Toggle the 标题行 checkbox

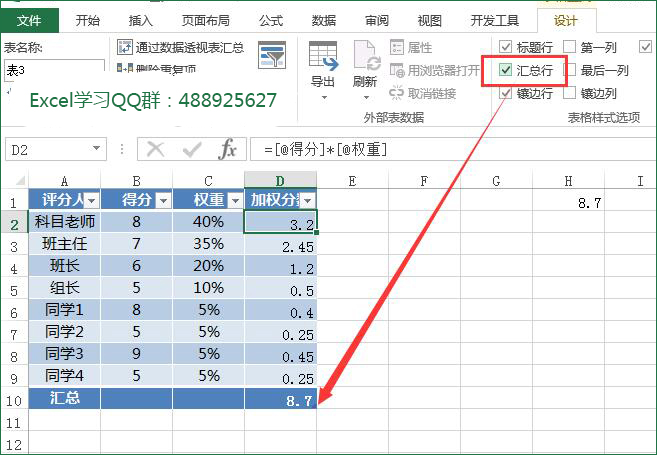506,47
